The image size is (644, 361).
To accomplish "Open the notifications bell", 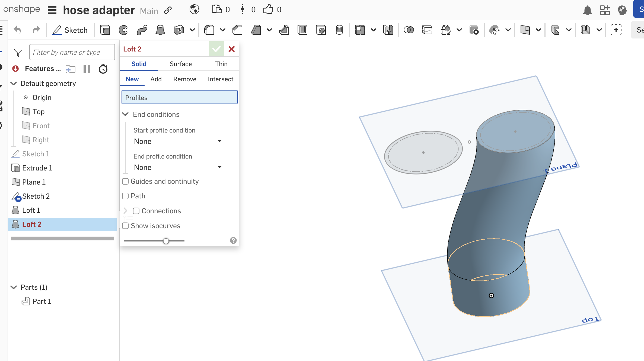I will (587, 10).
